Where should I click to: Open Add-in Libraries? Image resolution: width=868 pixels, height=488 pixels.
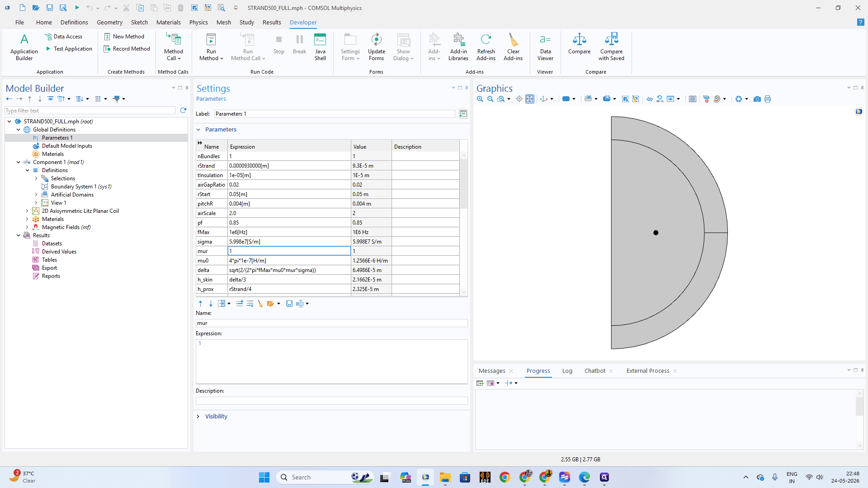coord(458,47)
